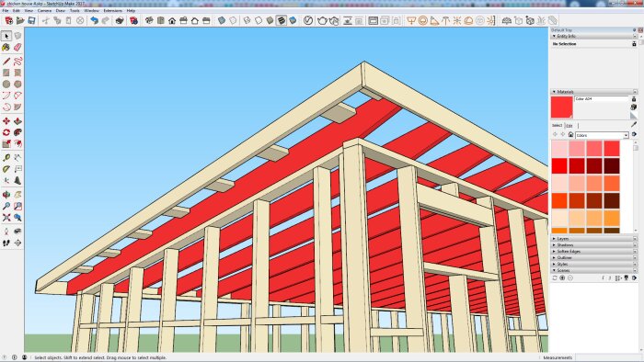The height and width of the screenshot is (362, 644).
Task: Click the material name field Color A04
Action: tap(602, 99)
